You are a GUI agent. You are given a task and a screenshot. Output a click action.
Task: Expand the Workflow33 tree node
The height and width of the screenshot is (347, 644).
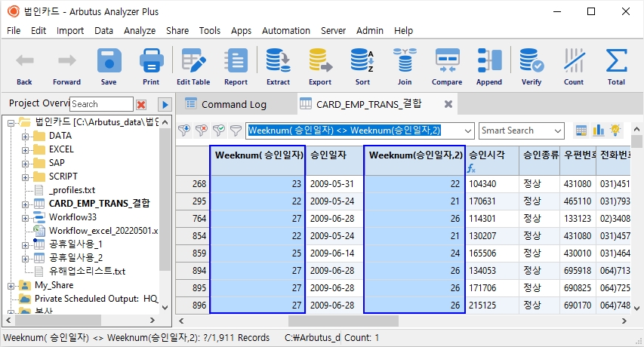point(25,217)
